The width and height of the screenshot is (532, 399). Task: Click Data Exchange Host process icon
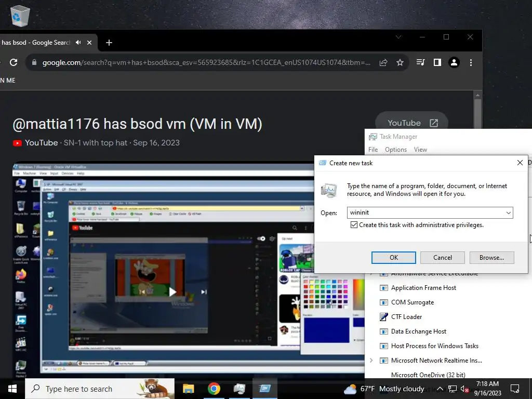[x=384, y=331]
